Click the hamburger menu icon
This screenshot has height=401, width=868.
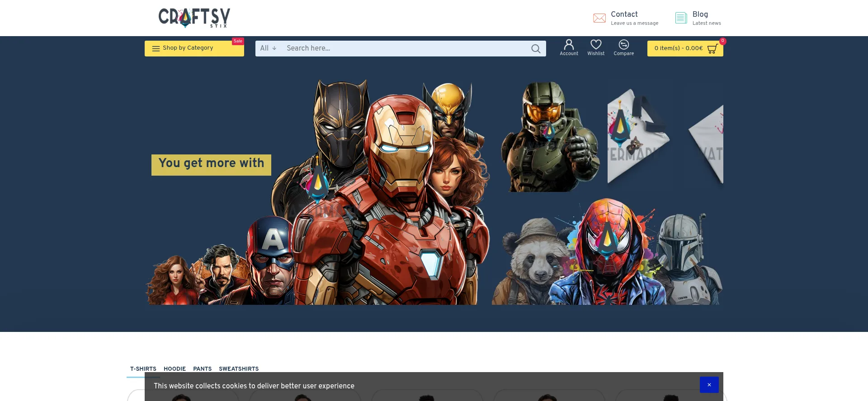click(156, 48)
